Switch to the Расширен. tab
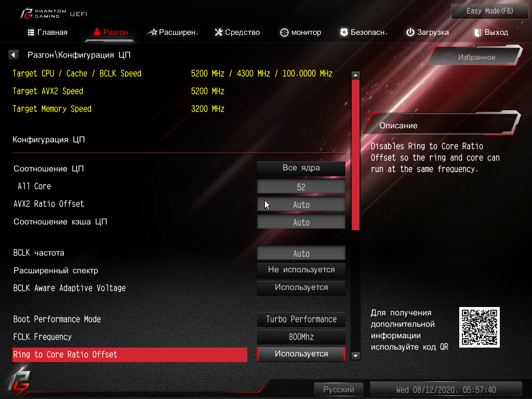The height and width of the screenshot is (399, 532). point(172,32)
